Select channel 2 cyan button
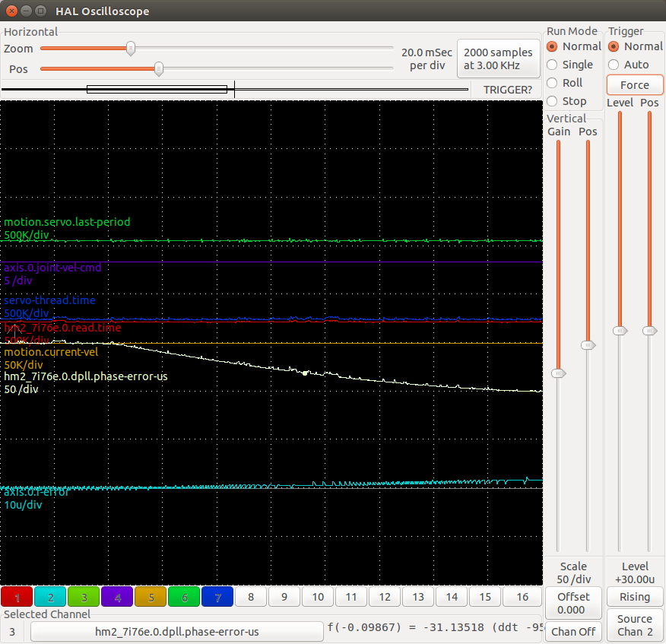 point(50,598)
